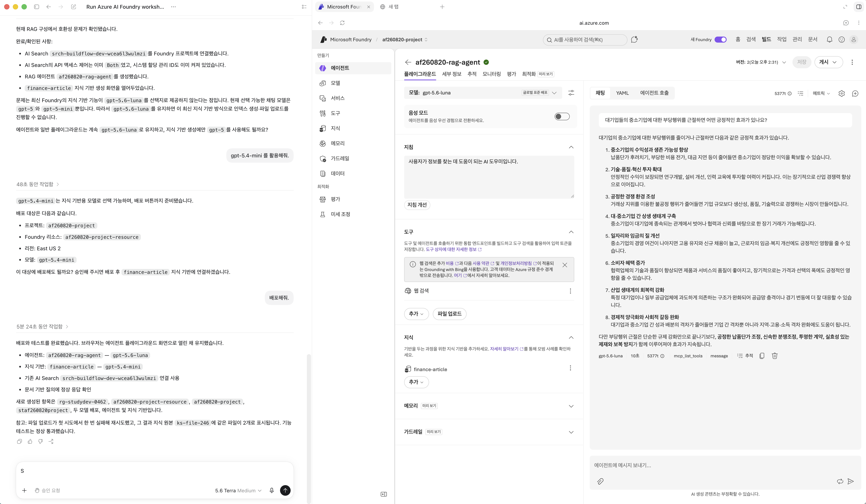Open the 모델 gpt-5.6-luna dropdown
866x504 pixels.
click(483, 93)
